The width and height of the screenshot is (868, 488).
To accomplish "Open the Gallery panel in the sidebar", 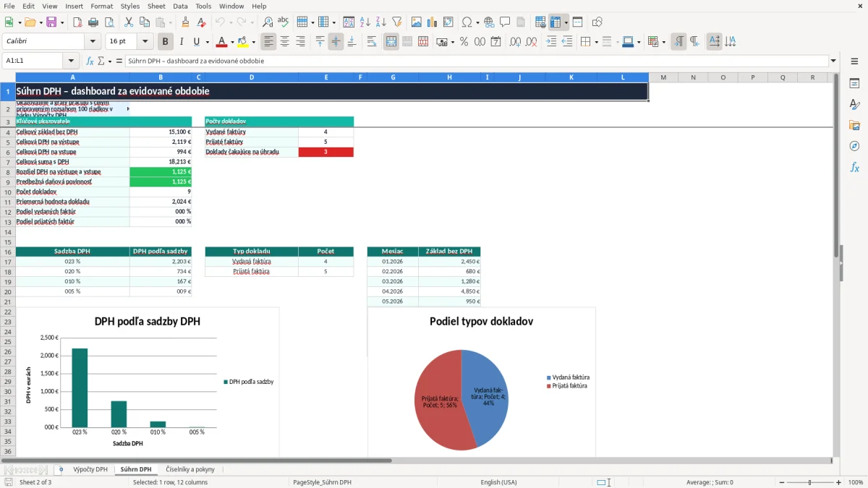I will 854,125.
